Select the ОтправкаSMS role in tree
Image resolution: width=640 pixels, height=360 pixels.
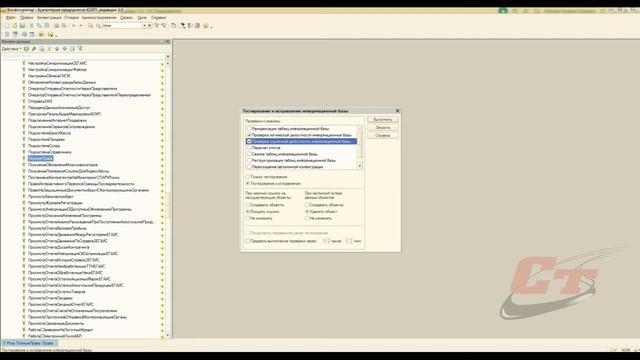[x=40, y=101]
